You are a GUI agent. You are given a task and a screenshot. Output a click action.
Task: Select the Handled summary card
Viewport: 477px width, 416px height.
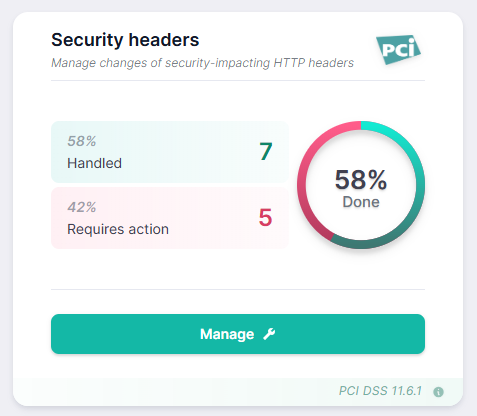click(x=170, y=152)
